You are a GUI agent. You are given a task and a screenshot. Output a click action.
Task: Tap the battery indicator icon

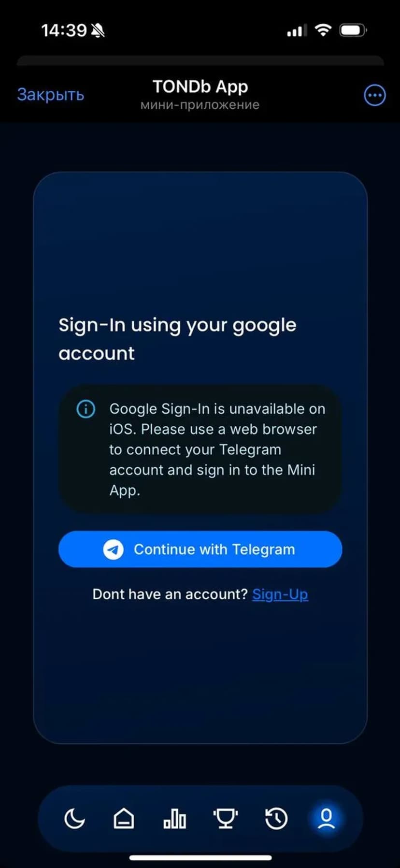(x=353, y=30)
